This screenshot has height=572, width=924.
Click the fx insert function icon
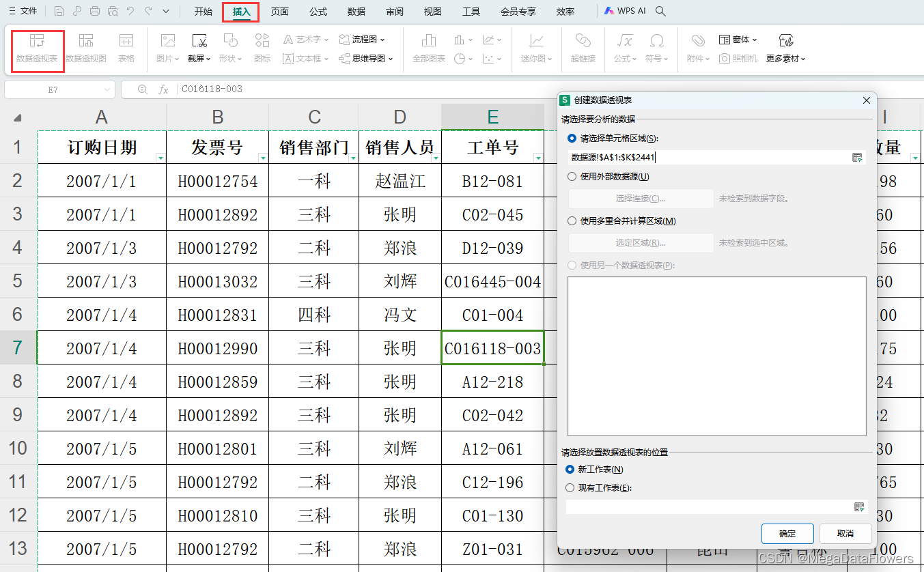pos(163,89)
